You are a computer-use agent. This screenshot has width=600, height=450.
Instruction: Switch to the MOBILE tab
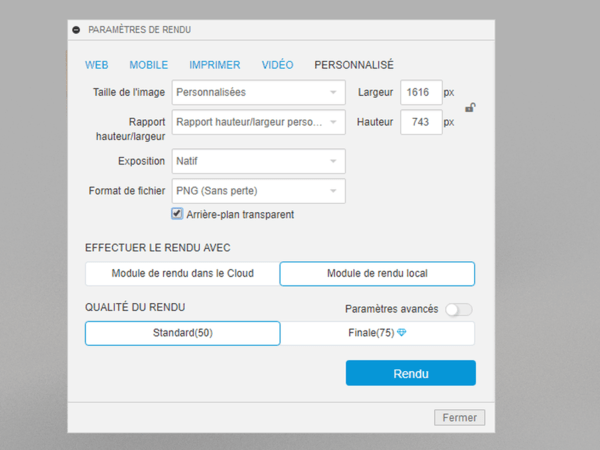149,65
